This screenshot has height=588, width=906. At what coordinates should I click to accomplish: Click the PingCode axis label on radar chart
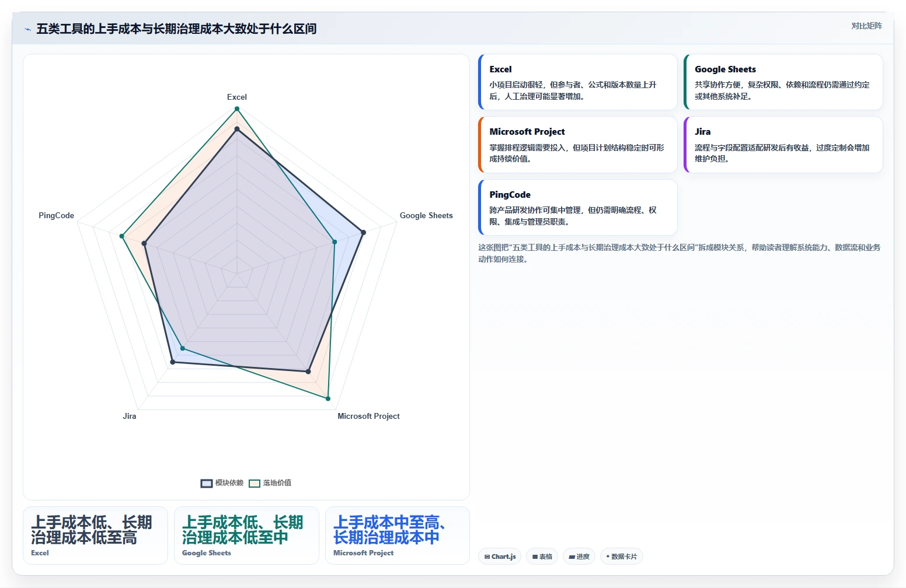(x=56, y=215)
